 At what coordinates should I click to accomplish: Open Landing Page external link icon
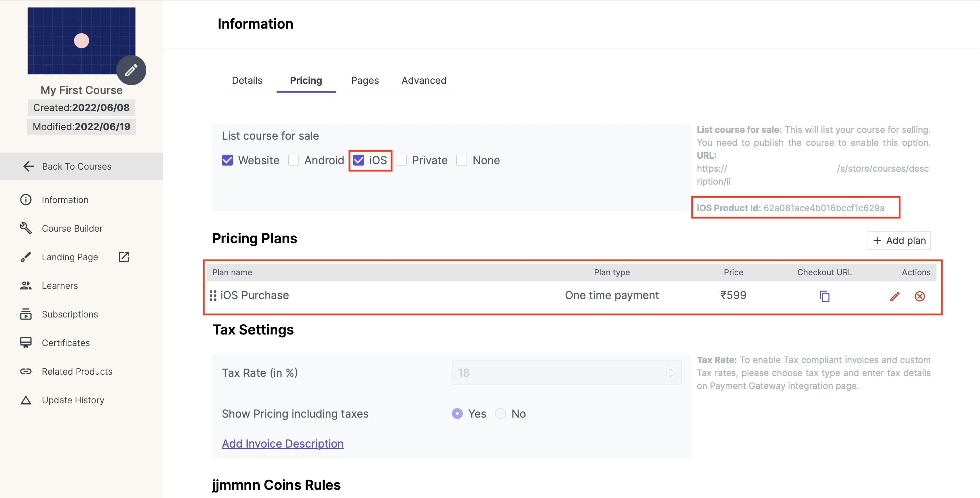(x=124, y=257)
